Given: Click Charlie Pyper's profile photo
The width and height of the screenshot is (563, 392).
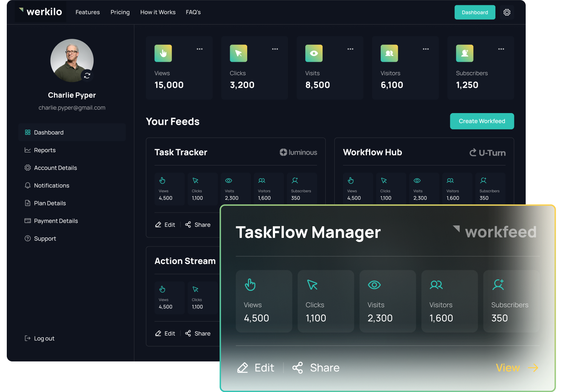Looking at the screenshot, I should coord(72,60).
